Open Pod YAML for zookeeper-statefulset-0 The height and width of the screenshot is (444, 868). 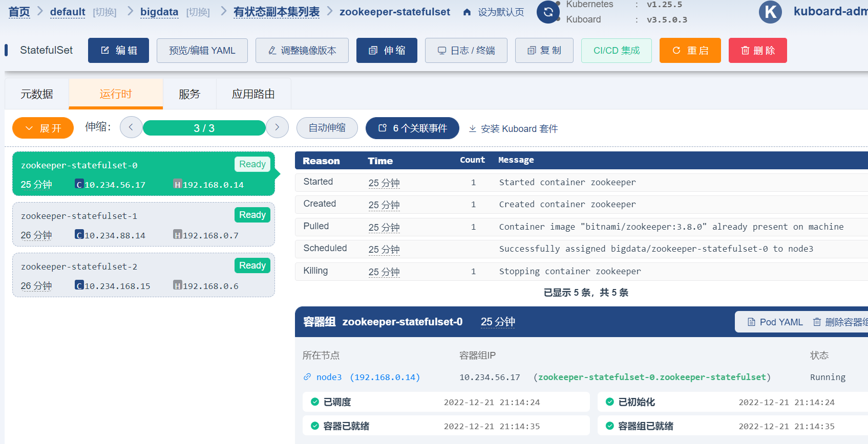(775, 322)
